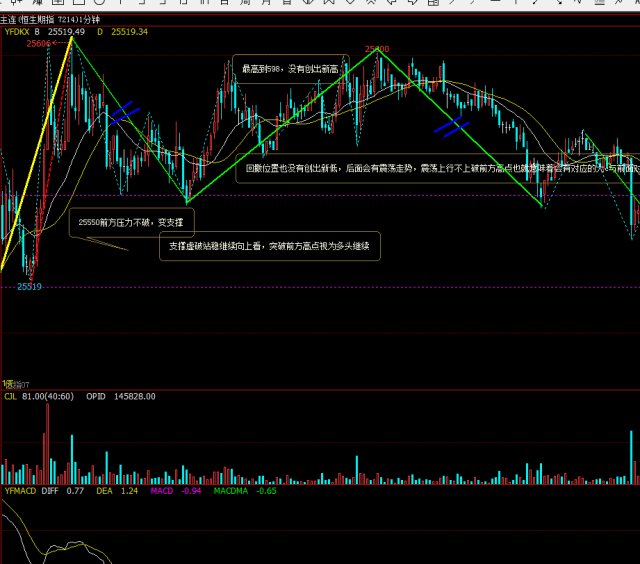Click the DIFF value 0.77

pyautogui.click(x=75, y=491)
